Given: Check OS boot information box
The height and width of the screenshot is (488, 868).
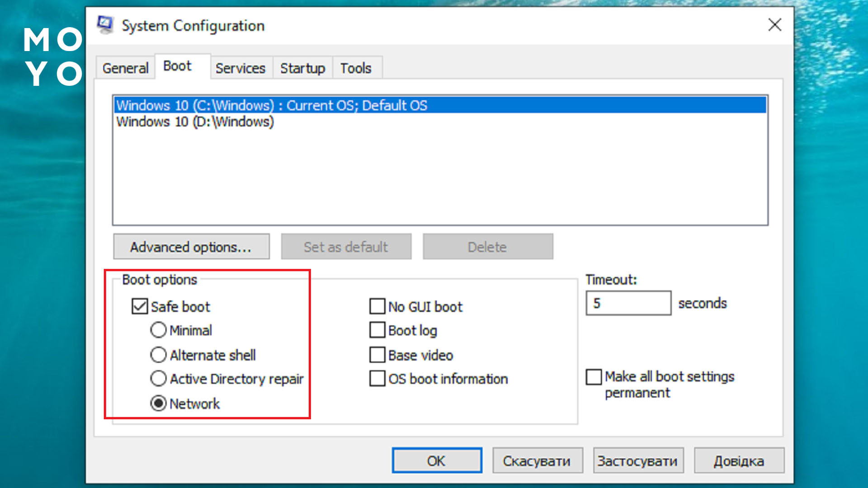Looking at the screenshot, I should click(x=377, y=379).
